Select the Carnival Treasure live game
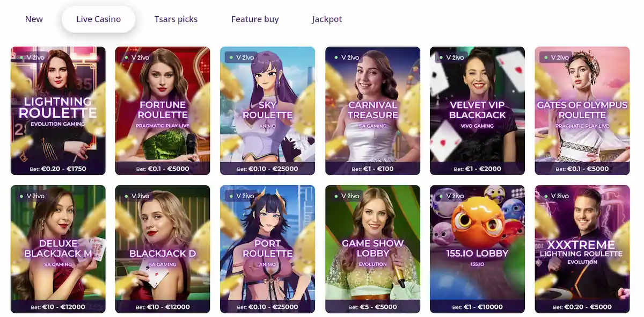 pyautogui.click(x=372, y=111)
